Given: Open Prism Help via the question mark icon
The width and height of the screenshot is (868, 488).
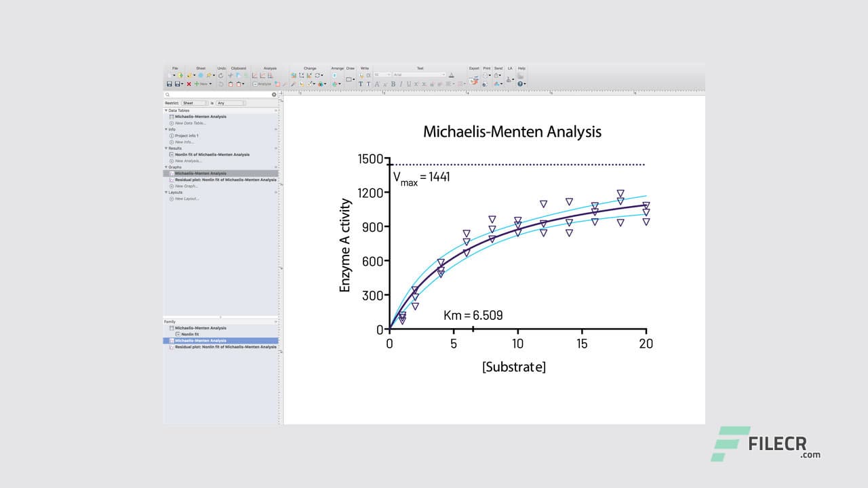Looking at the screenshot, I should [x=520, y=83].
